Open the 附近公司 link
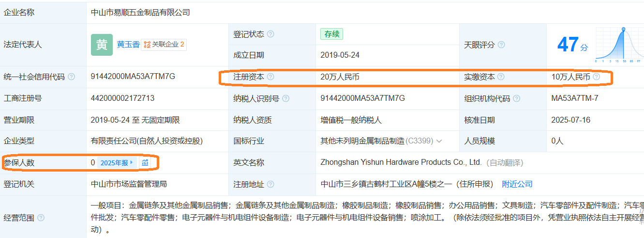 tap(517, 184)
